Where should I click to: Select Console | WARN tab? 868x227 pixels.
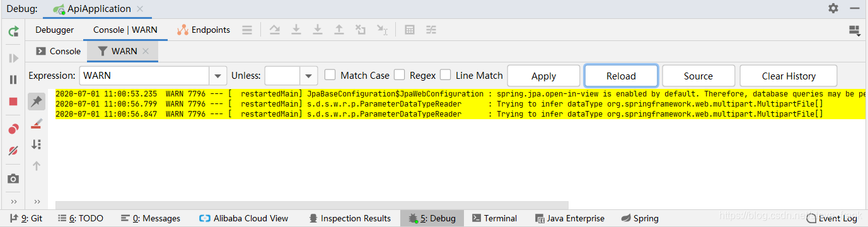125,30
